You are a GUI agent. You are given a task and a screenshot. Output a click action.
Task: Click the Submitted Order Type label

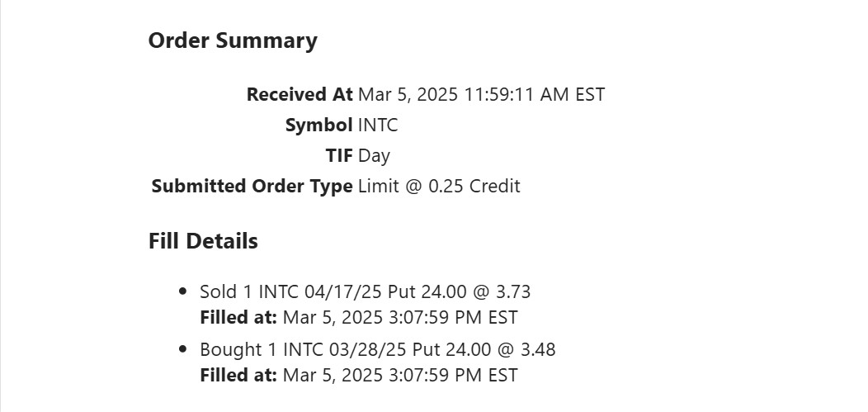(x=252, y=187)
